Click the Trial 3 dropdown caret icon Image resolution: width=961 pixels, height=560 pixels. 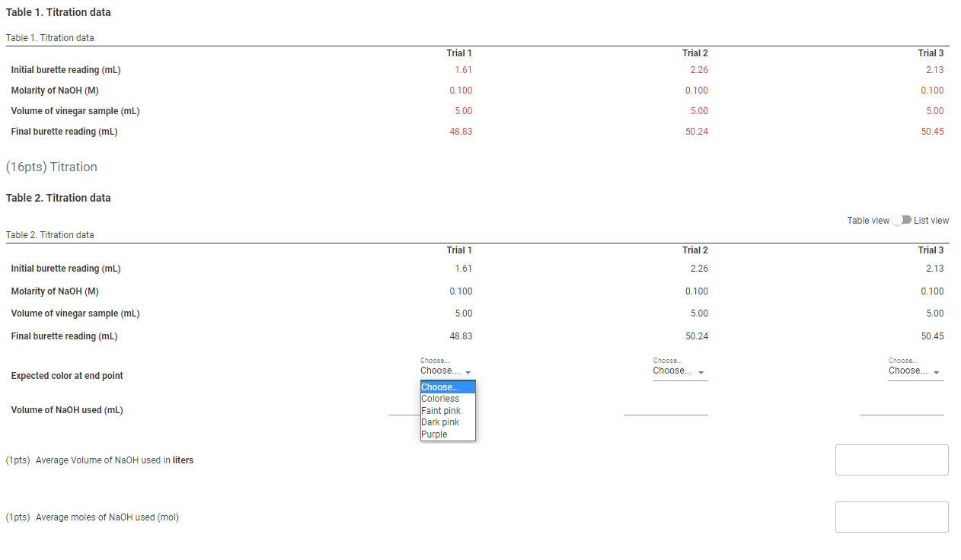(937, 373)
